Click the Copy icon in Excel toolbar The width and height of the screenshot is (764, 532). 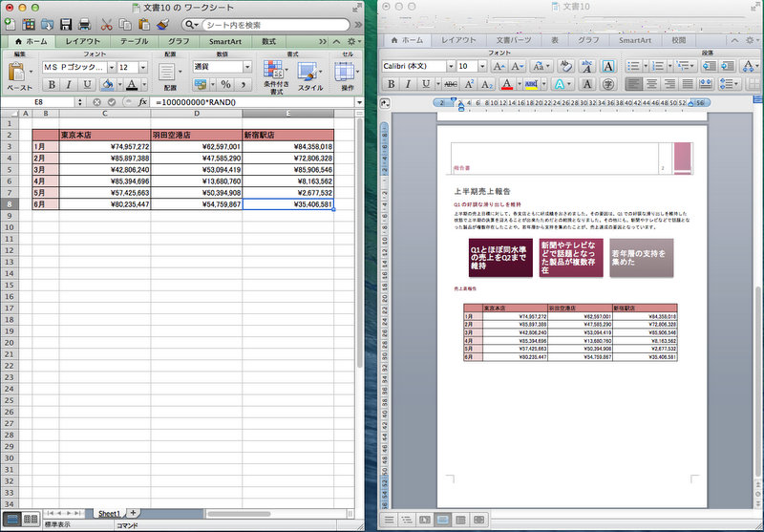point(125,24)
